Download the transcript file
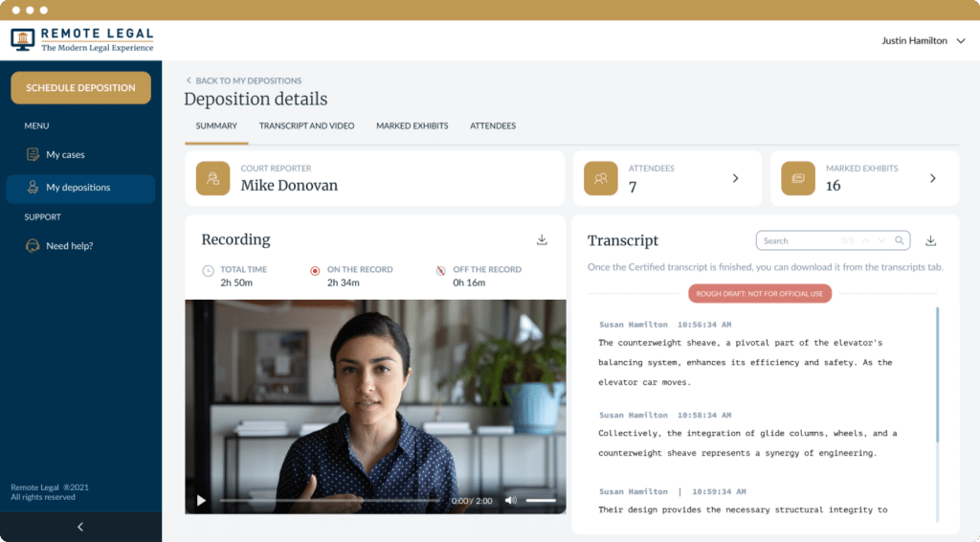The height and width of the screenshot is (542, 980). [930, 240]
